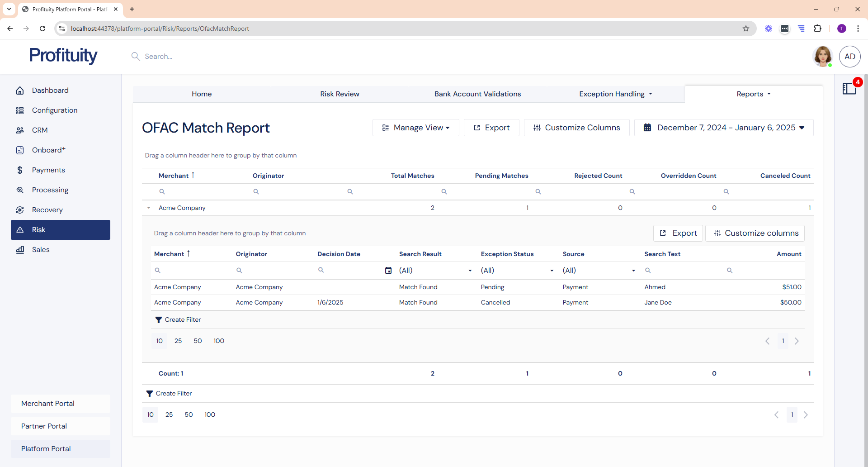Click the Create Filter funnel in nested grid

[159, 320]
